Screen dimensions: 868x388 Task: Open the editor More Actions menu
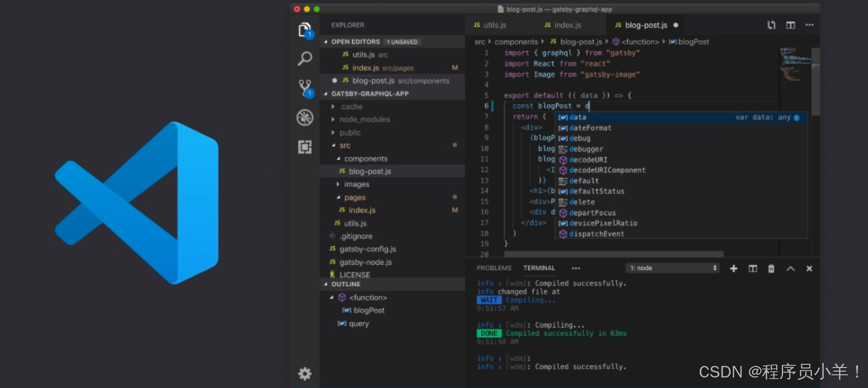pos(809,25)
